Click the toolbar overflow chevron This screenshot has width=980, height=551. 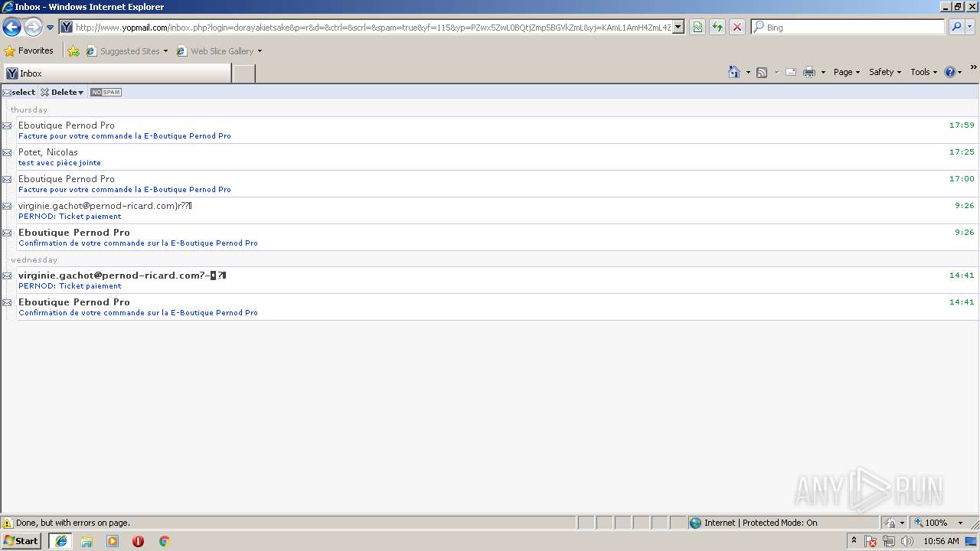pyautogui.click(x=974, y=67)
